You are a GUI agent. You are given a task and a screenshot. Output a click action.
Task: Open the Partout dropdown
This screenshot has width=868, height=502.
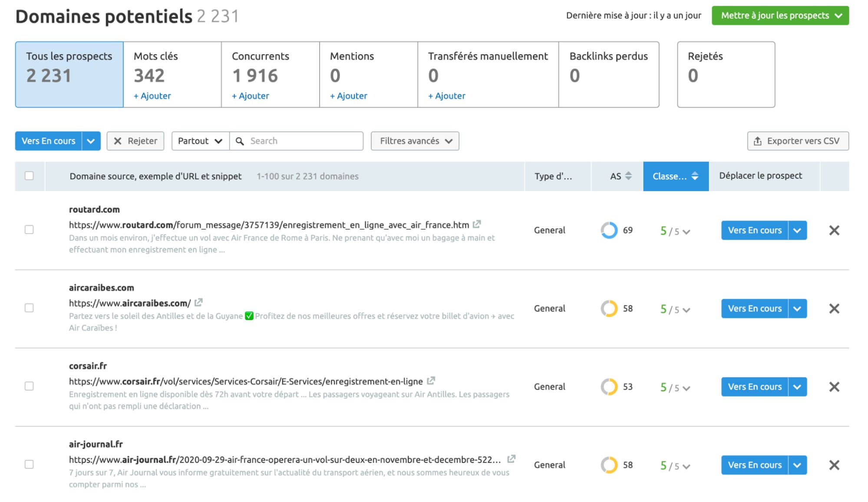tap(200, 141)
